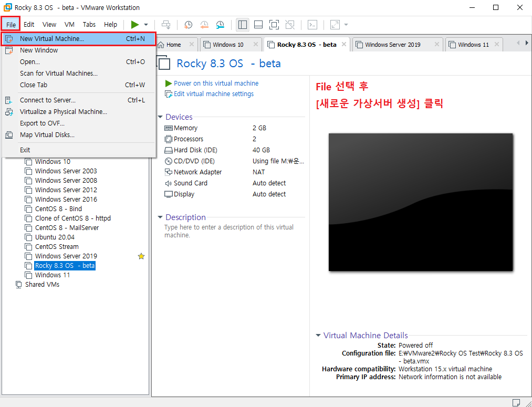
Task: Select the Display device row
Action: (x=234, y=194)
